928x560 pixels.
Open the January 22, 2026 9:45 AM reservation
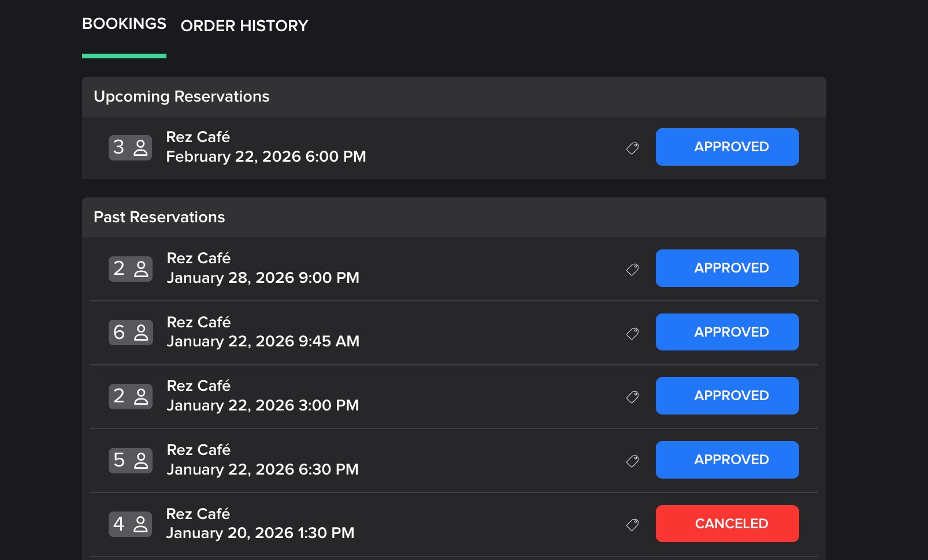click(x=263, y=332)
